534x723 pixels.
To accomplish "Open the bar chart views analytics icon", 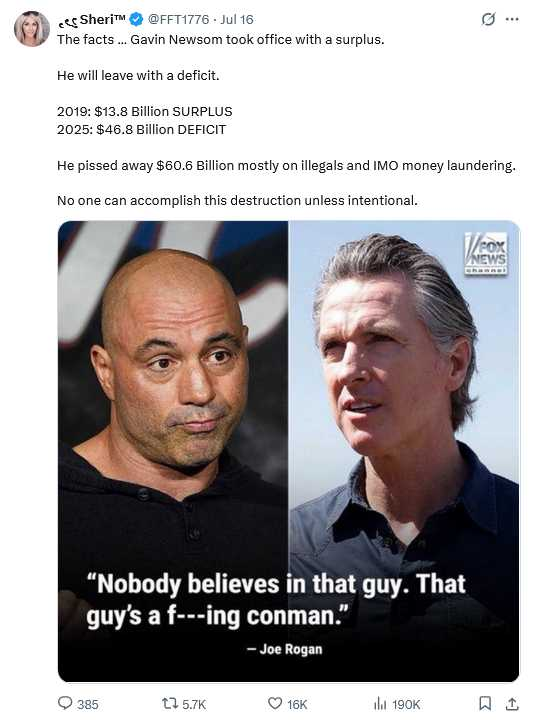I will (380, 704).
